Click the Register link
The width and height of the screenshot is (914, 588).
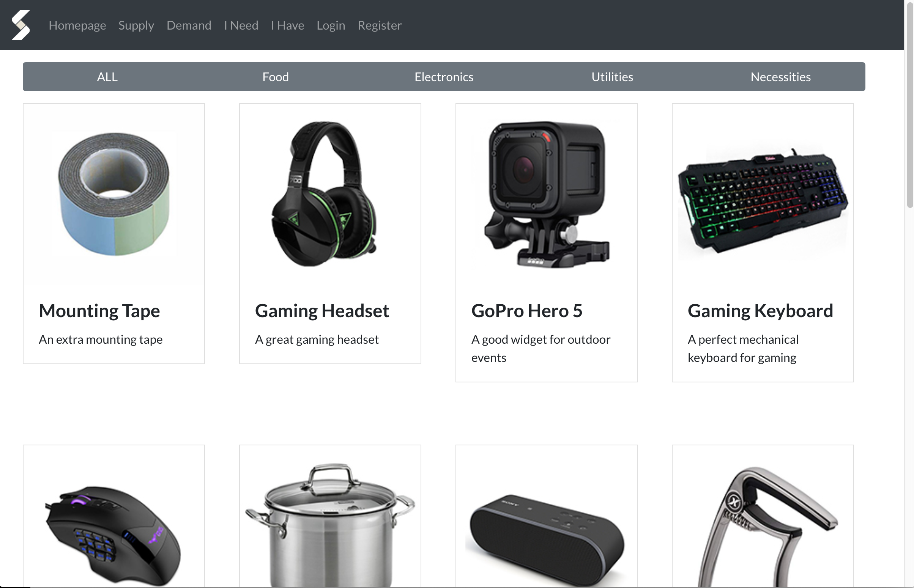tap(379, 25)
